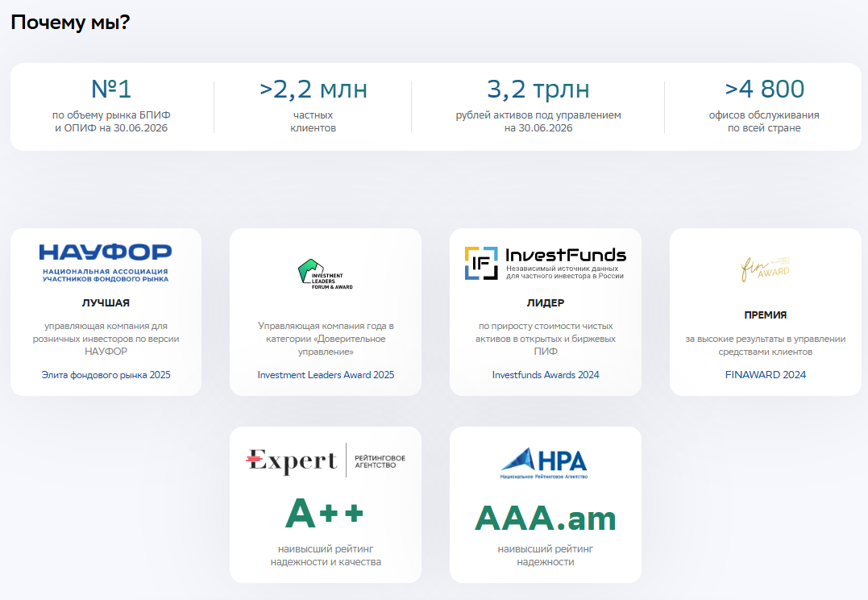Click the A++ rating value
Viewport: 868px width, 600px height.
[x=325, y=513]
